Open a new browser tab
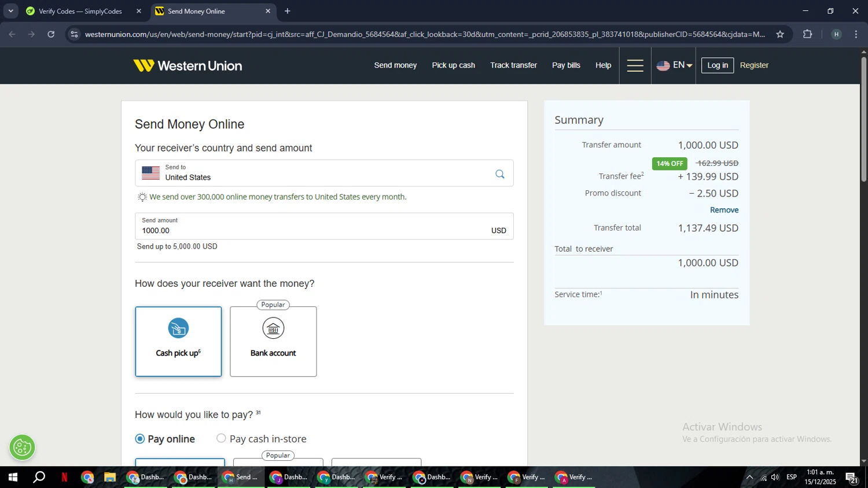Image resolution: width=868 pixels, height=488 pixels. tap(288, 11)
